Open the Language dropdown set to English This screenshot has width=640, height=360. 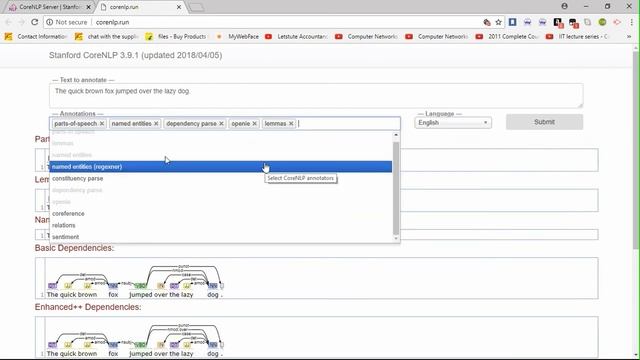pyautogui.click(x=453, y=122)
